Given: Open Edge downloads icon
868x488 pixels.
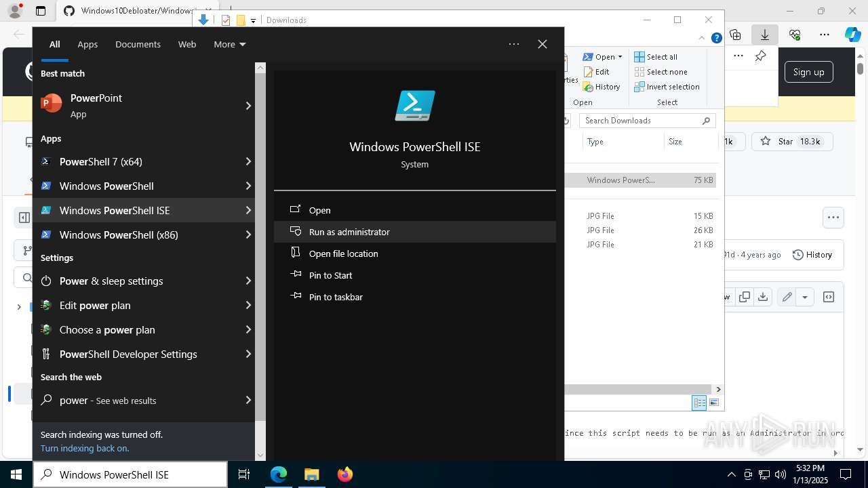Looking at the screenshot, I should coord(765,35).
